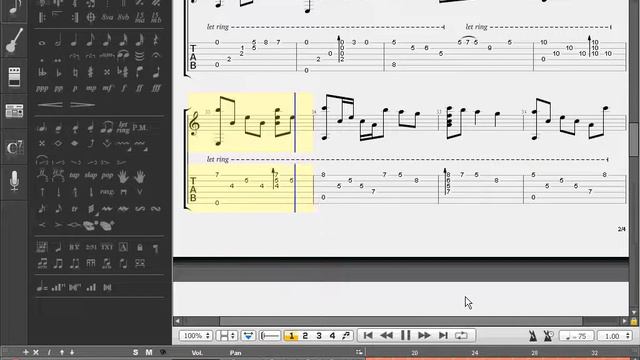Open the Chords C7 panel tab

[14, 147]
